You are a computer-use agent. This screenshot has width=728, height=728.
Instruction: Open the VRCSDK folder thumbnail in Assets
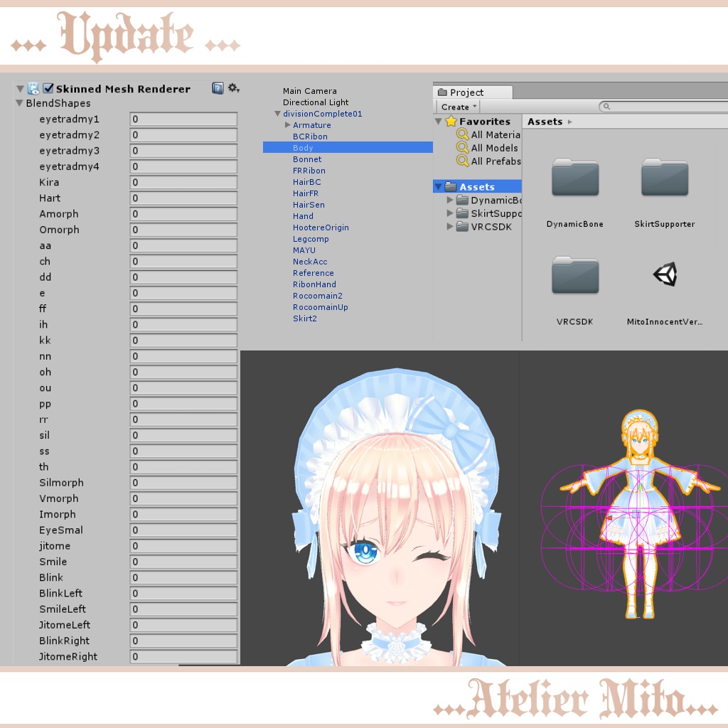[574, 275]
